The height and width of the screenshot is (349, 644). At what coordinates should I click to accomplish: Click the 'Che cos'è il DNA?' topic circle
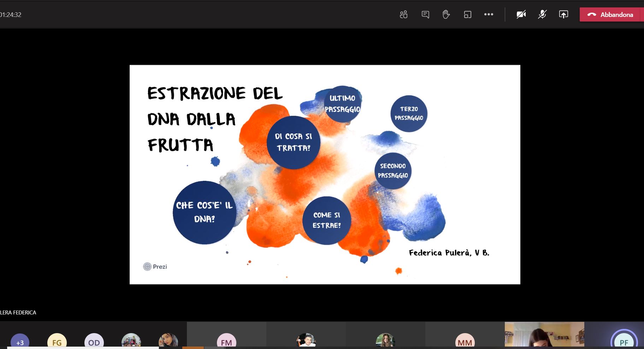204,212
